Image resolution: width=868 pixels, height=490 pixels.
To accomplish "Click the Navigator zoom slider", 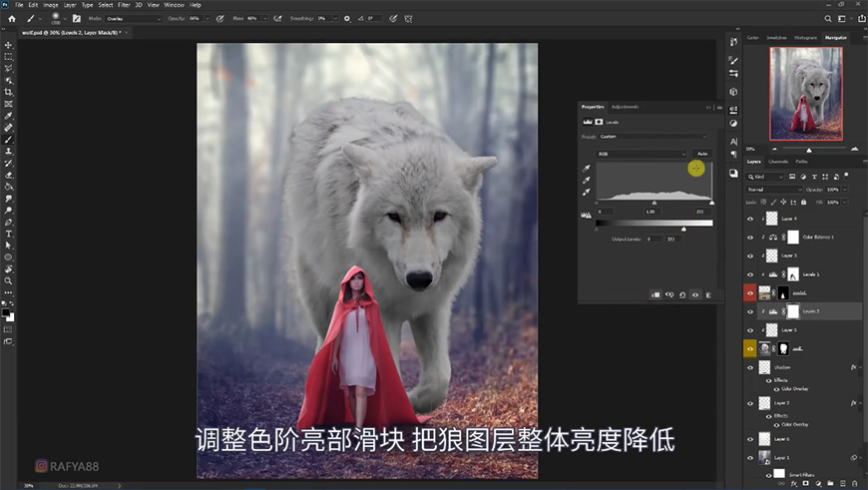I will 809,150.
